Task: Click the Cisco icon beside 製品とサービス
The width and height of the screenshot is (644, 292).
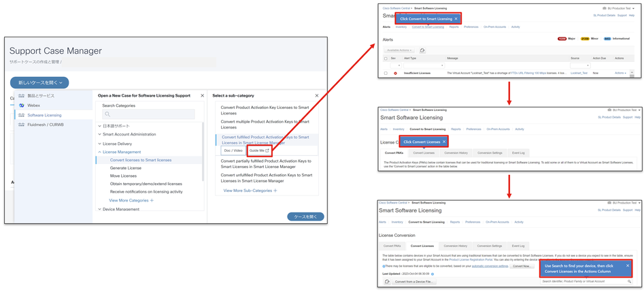Action: point(21,96)
